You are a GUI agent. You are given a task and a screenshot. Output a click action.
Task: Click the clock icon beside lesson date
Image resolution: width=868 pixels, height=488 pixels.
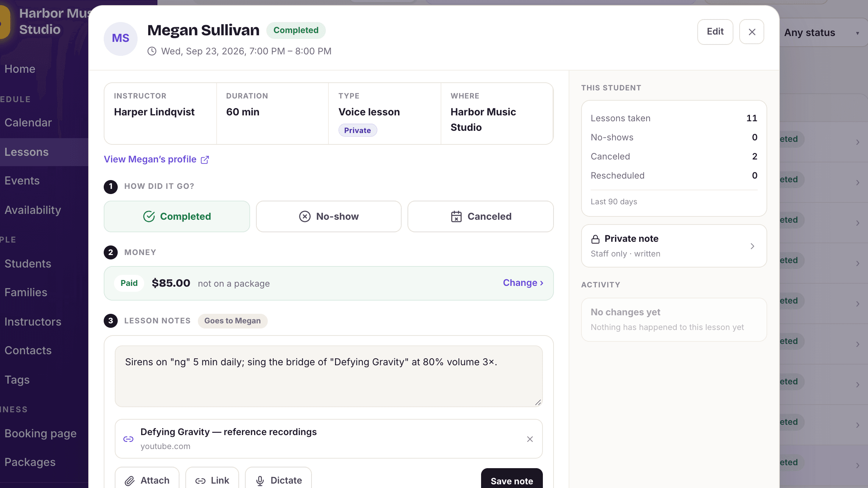[152, 51]
